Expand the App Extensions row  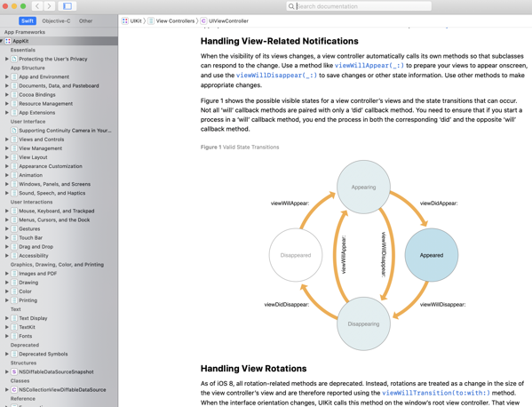[x=7, y=112]
